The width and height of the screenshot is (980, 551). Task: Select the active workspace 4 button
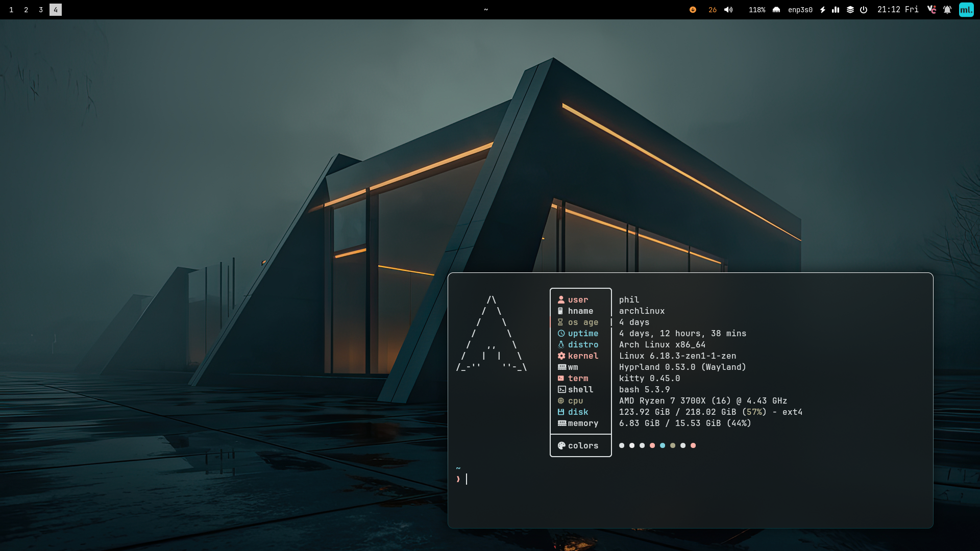pos(56,10)
